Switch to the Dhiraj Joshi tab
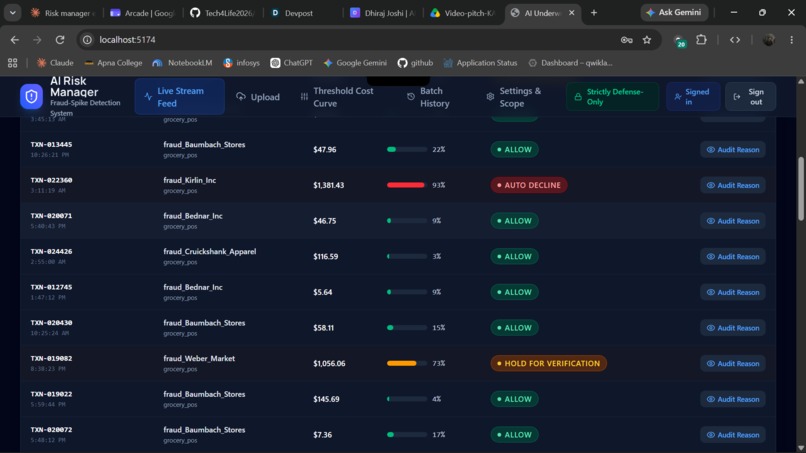 point(383,13)
